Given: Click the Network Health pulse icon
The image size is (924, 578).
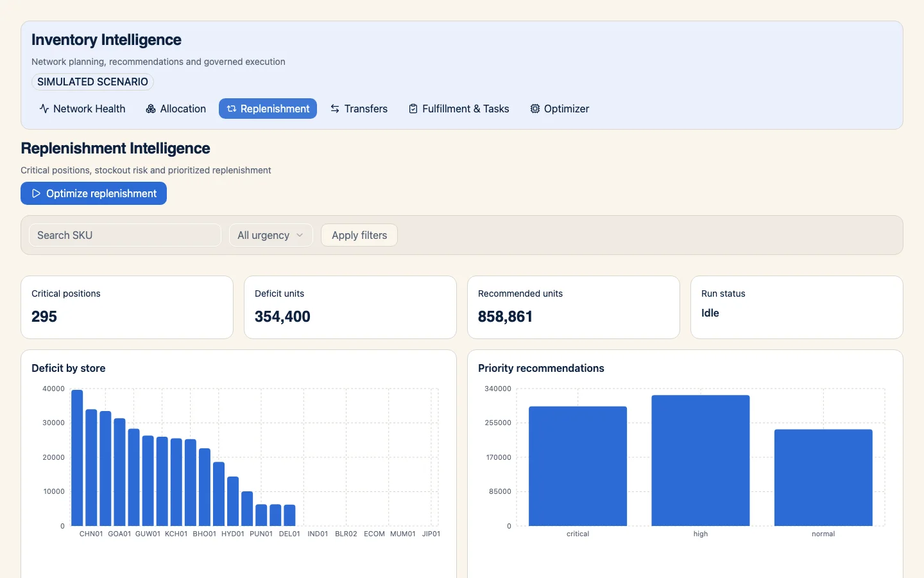Looking at the screenshot, I should click(44, 109).
